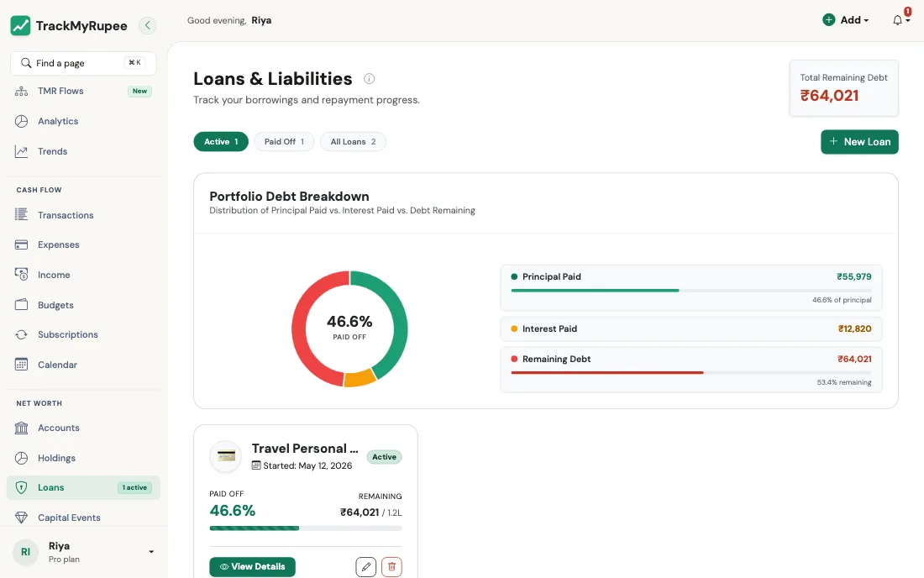Click the Budgets wallet icon
The width and height of the screenshot is (924, 578).
coord(21,305)
